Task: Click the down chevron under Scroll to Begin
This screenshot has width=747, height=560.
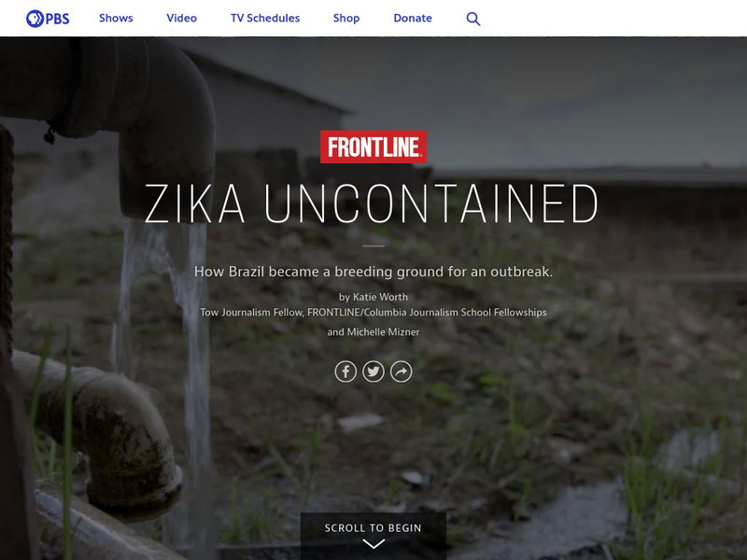Action: (373, 544)
